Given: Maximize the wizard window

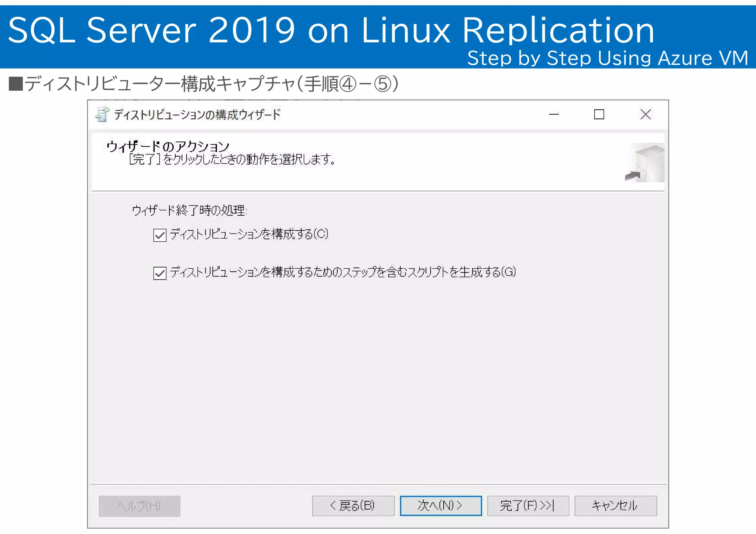Looking at the screenshot, I should pyautogui.click(x=599, y=114).
